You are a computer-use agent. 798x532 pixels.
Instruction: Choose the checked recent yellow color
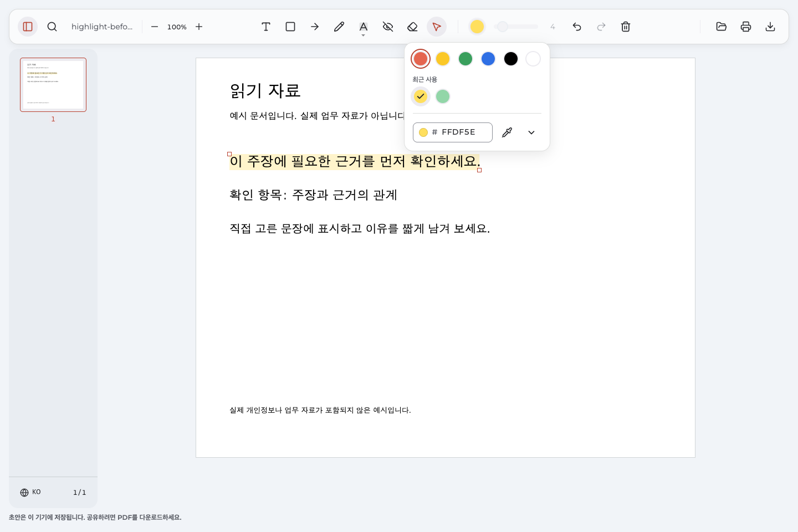[x=421, y=96]
